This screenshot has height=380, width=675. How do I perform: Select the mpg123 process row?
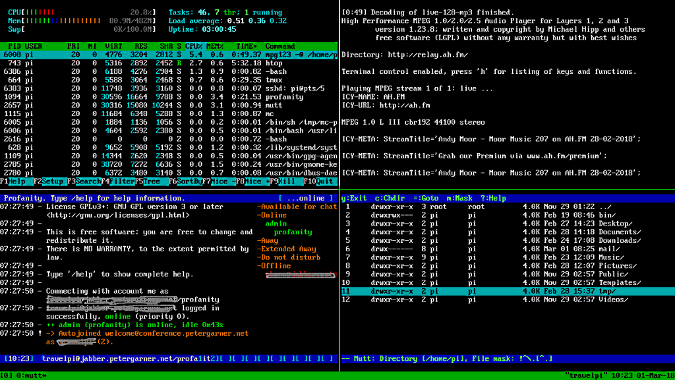(x=169, y=55)
